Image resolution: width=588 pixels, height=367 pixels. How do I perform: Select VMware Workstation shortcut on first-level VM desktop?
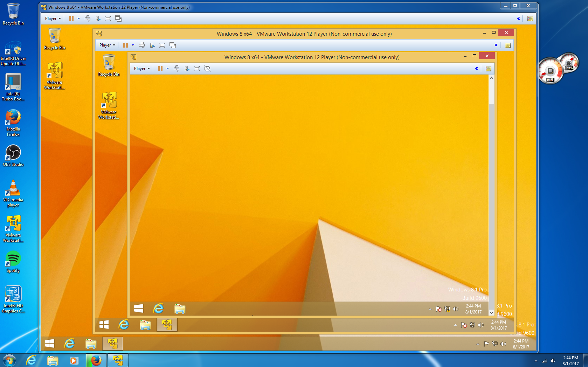tap(55, 76)
